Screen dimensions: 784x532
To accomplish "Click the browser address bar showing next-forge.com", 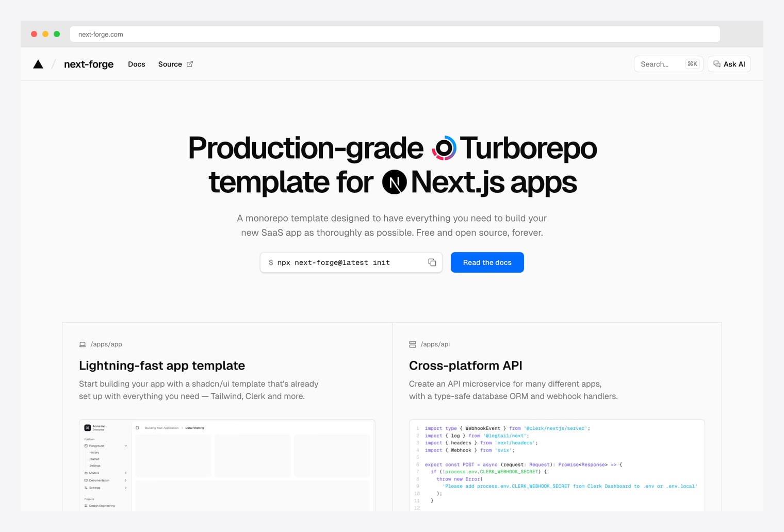I will click(x=395, y=34).
